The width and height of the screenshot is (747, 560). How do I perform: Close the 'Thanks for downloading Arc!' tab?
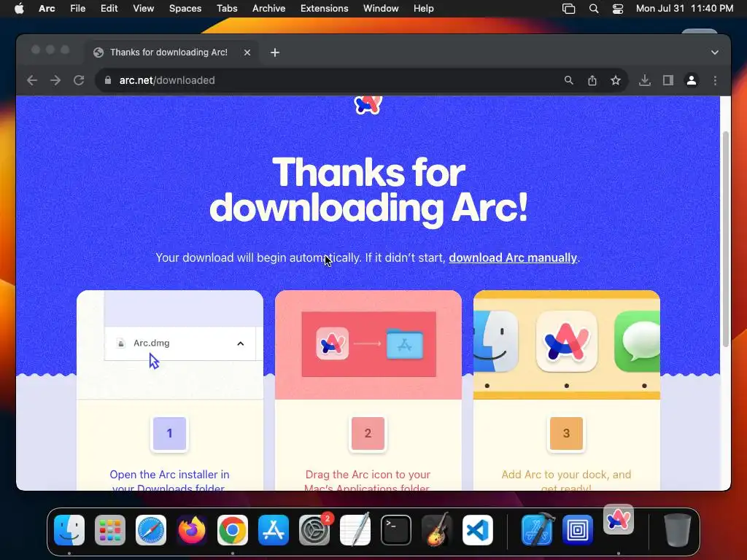pyautogui.click(x=247, y=52)
